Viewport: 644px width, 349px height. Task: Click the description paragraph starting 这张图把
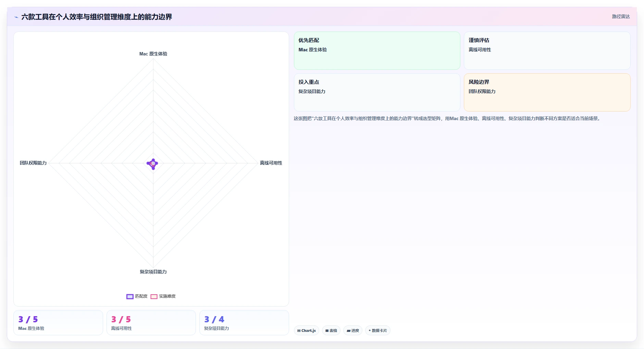click(x=447, y=118)
